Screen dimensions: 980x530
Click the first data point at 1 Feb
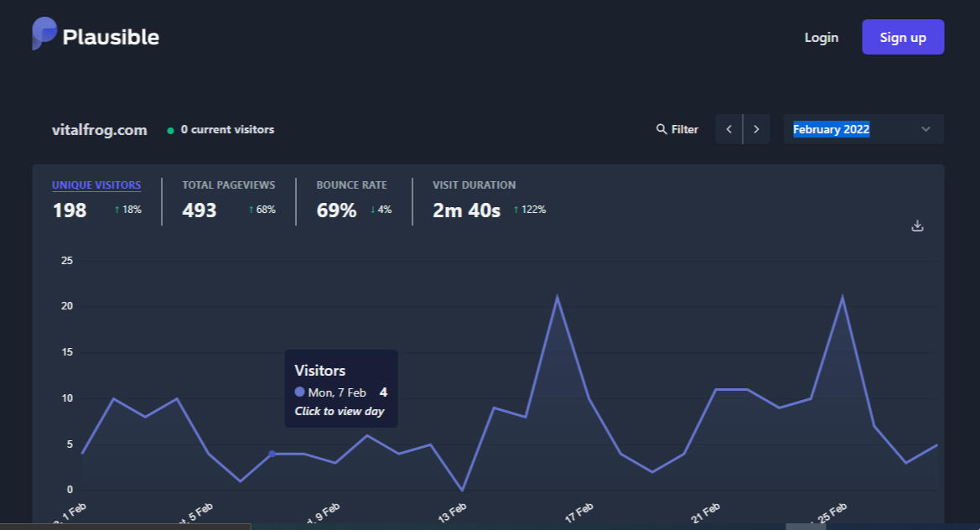pyautogui.click(x=82, y=454)
